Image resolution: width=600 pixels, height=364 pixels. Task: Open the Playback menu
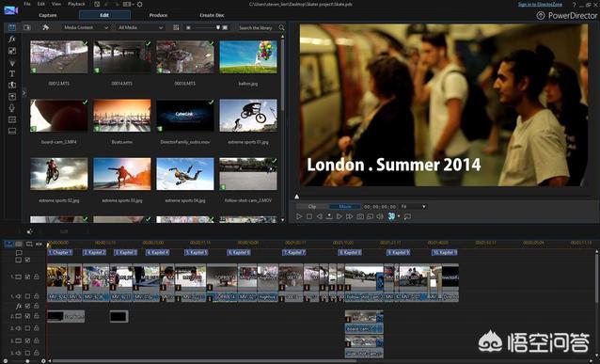(x=76, y=4)
